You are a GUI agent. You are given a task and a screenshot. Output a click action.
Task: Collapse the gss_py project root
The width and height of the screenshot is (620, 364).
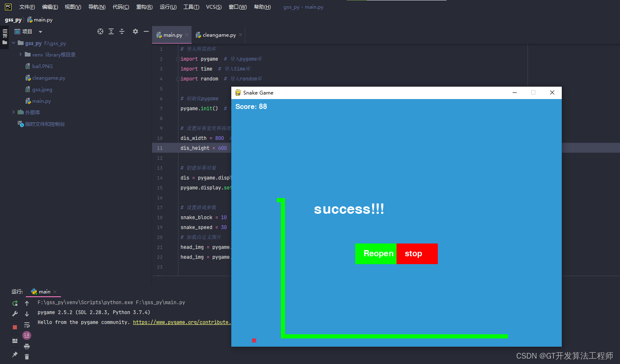click(13, 43)
